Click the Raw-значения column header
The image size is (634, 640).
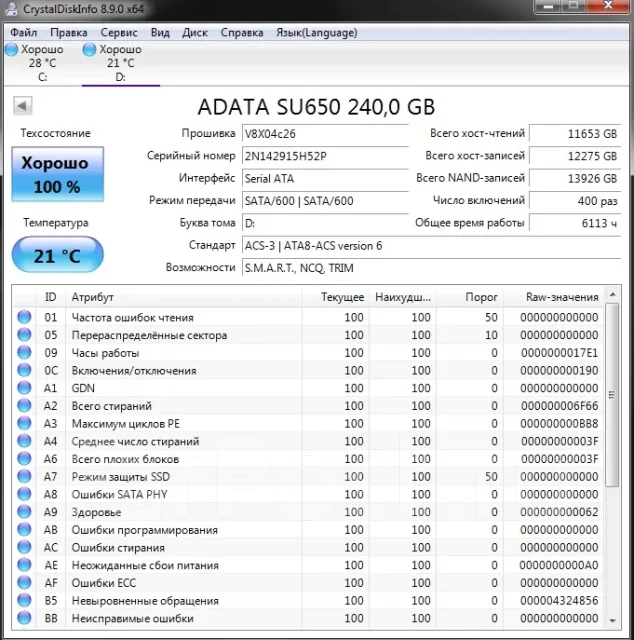pyautogui.click(x=554, y=297)
